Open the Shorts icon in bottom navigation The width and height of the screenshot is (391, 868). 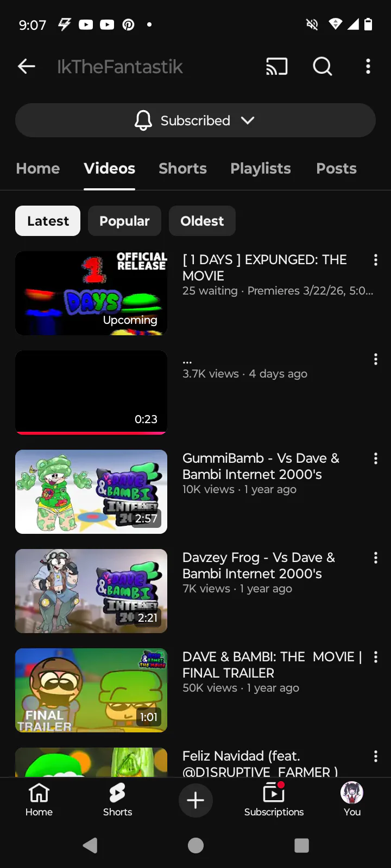click(x=117, y=800)
